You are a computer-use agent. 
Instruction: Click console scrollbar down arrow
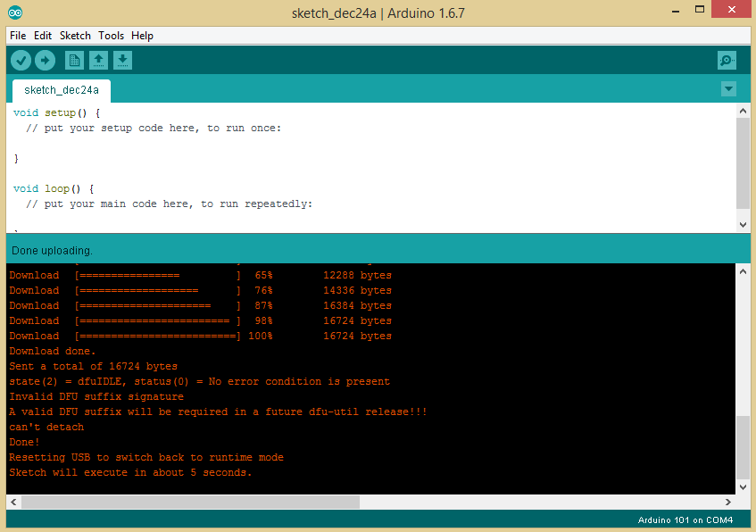point(743,487)
